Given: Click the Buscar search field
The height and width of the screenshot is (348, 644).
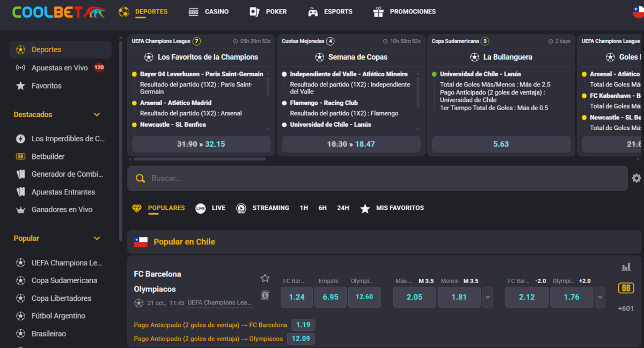Looking at the screenshot, I should click(x=377, y=178).
